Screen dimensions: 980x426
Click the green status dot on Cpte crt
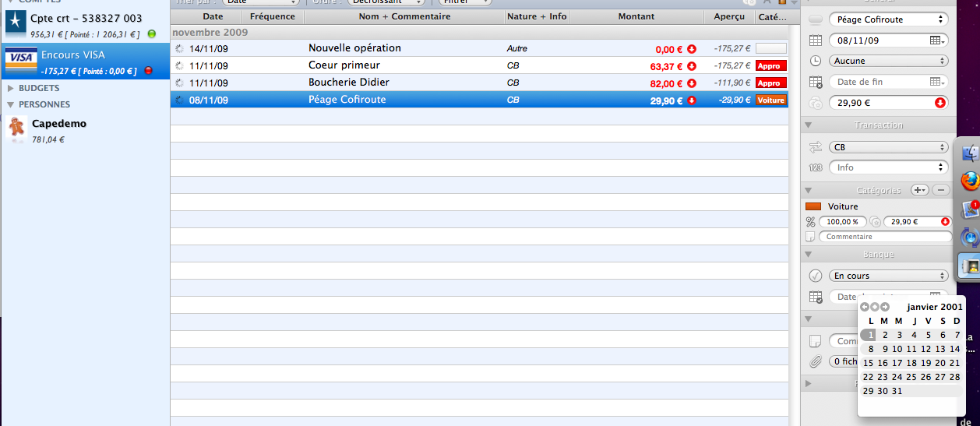pyautogui.click(x=151, y=34)
